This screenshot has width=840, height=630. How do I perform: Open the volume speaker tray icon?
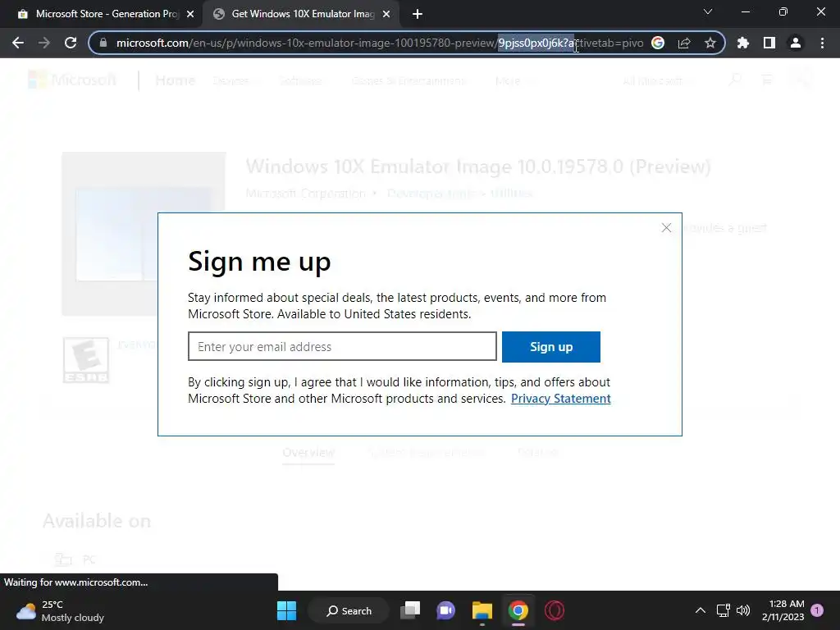[743, 610]
